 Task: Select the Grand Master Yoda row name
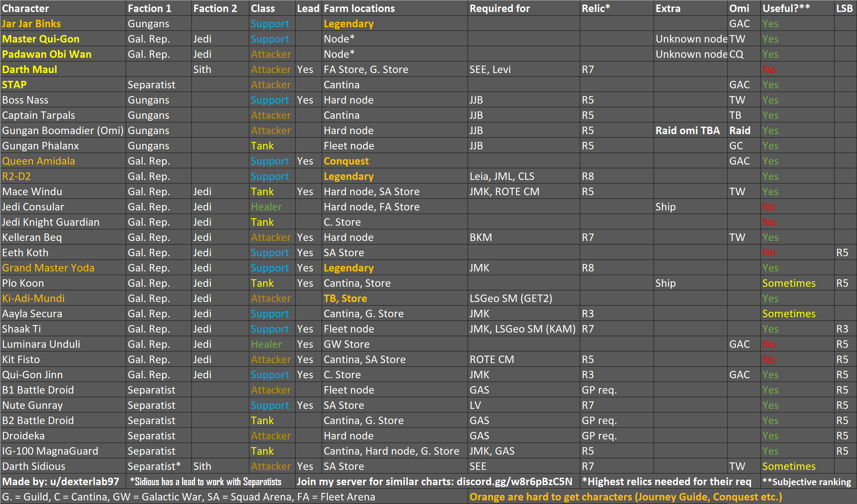click(x=48, y=268)
